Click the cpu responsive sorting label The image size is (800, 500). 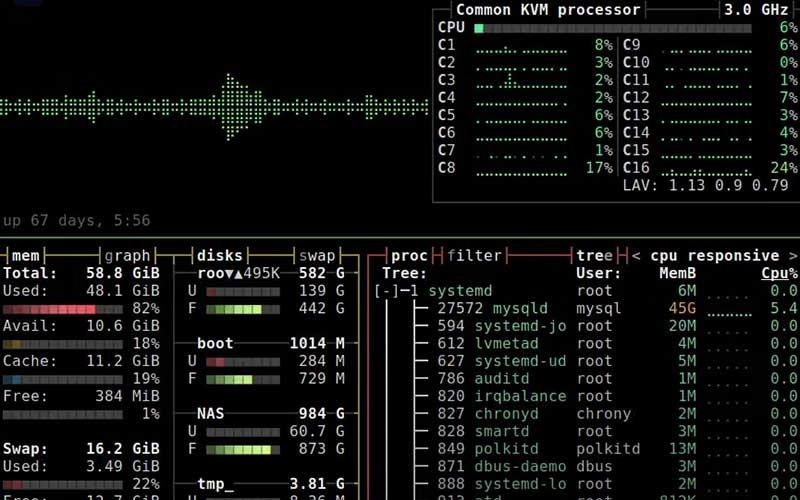(x=715, y=255)
